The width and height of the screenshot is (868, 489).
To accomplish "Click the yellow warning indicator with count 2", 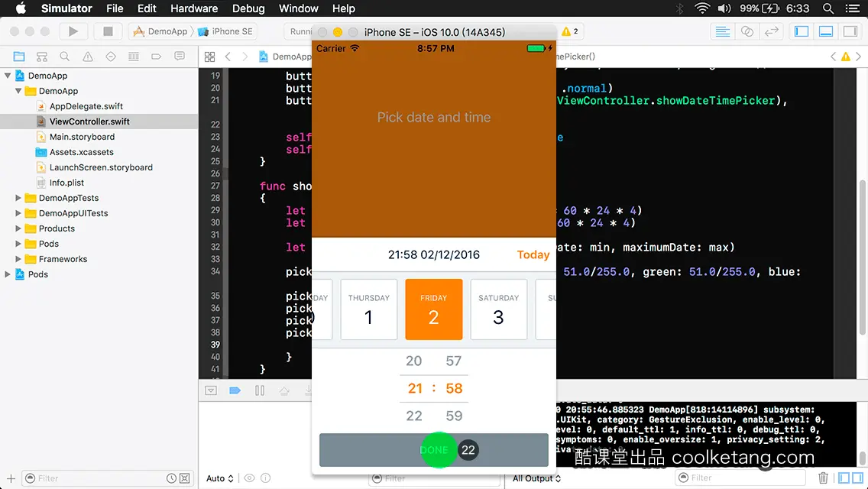I will (570, 31).
